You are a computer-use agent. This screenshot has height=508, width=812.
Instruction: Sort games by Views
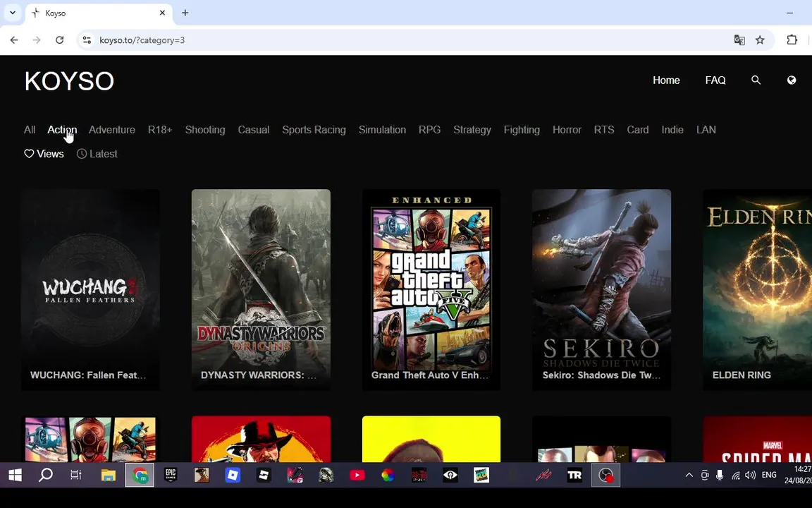click(x=44, y=154)
